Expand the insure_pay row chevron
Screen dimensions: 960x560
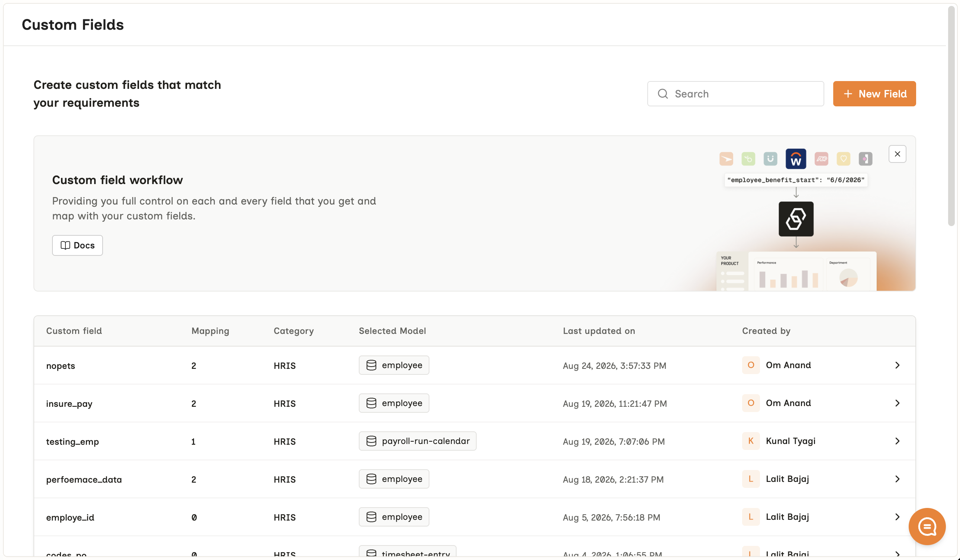tap(897, 403)
